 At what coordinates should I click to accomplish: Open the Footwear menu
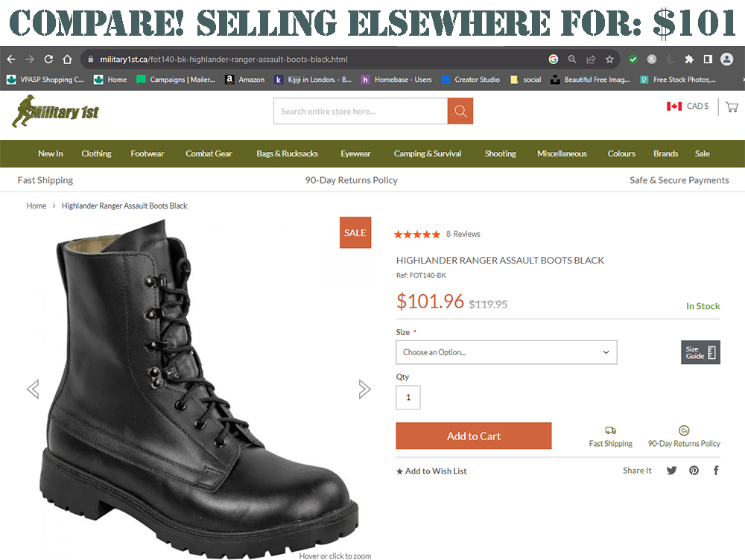coord(147,153)
